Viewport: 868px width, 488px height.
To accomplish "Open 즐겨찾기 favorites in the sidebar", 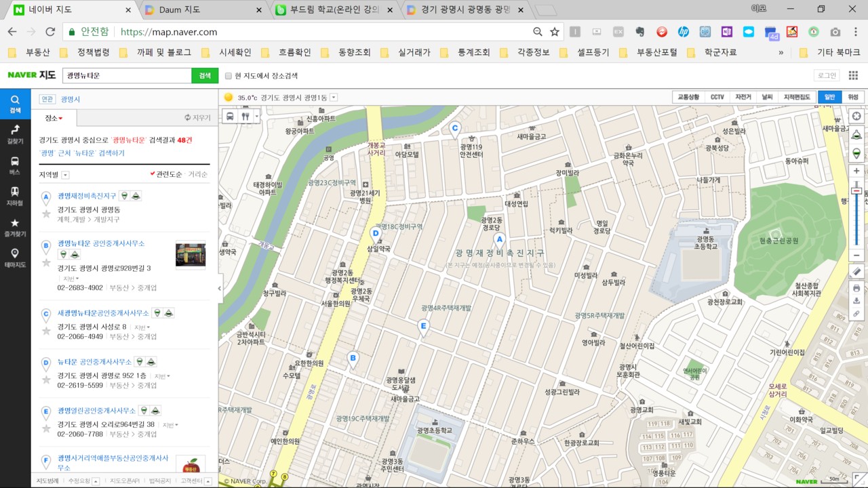I will coord(15,227).
